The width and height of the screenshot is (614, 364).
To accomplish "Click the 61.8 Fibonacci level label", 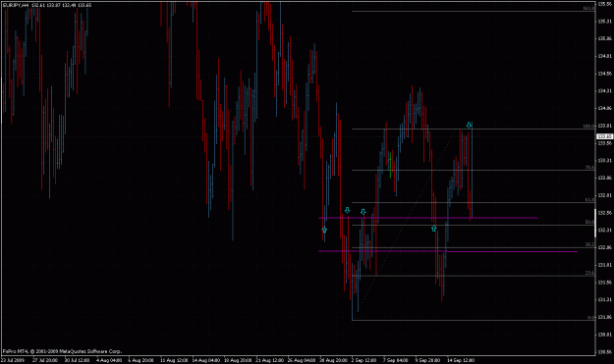I will click(x=589, y=200).
